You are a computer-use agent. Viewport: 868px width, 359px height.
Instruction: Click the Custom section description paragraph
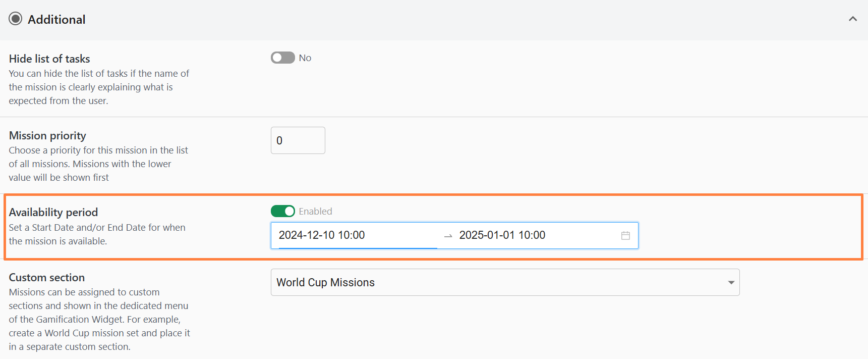(x=99, y=319)
